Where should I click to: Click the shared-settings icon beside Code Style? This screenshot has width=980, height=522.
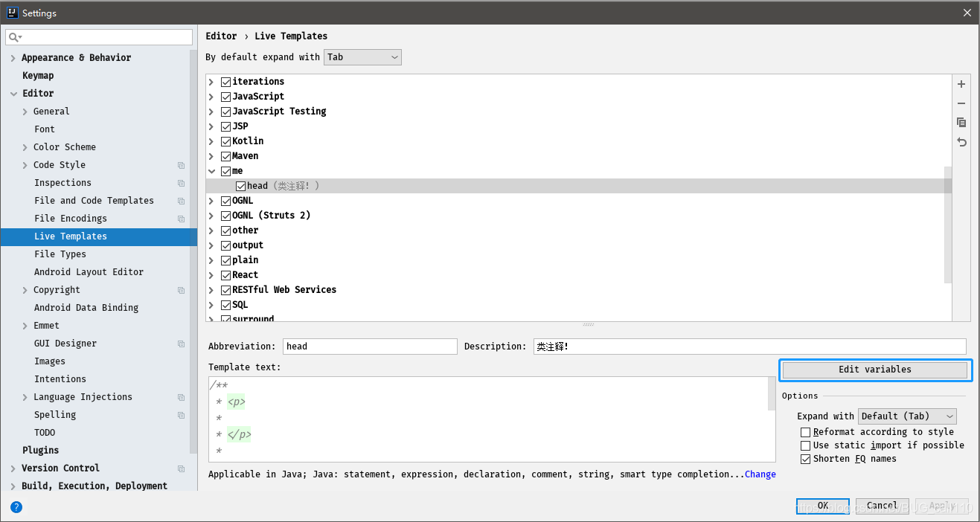(180, 164)
